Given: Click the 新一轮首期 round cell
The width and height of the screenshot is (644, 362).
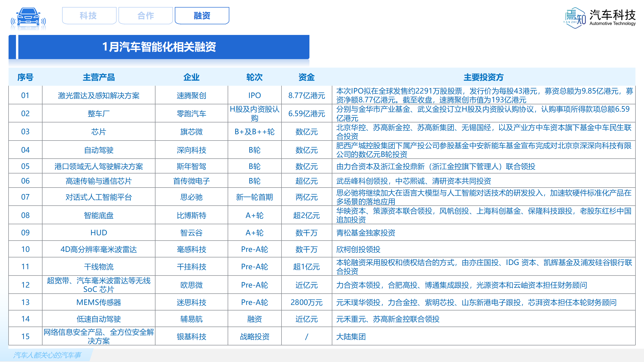Looking at the screenshot, I should coord(254,197).
